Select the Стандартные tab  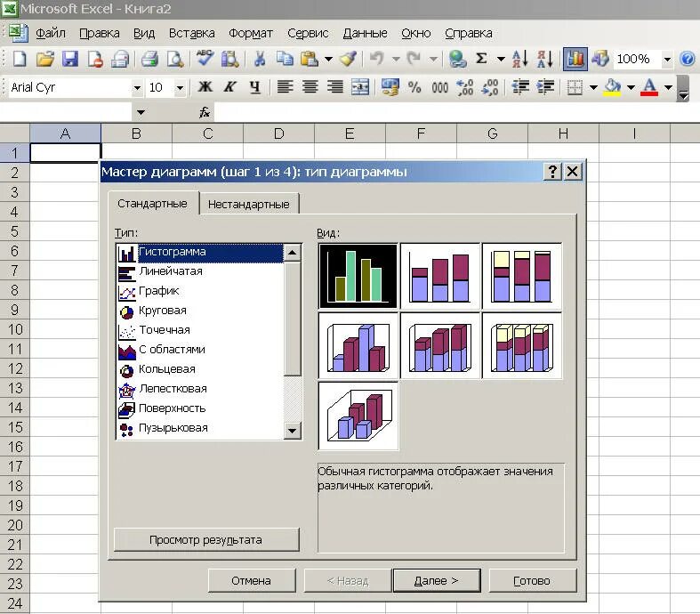152,204
